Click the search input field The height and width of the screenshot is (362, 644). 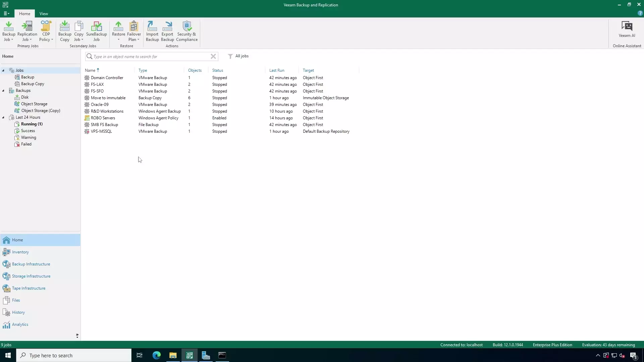coord(150,56)
